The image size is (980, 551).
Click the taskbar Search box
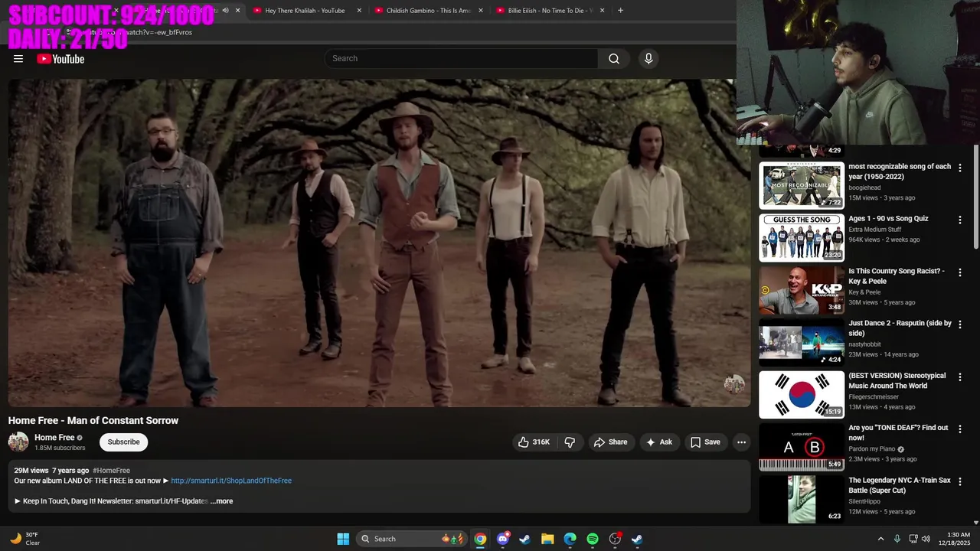coord(413,539)
